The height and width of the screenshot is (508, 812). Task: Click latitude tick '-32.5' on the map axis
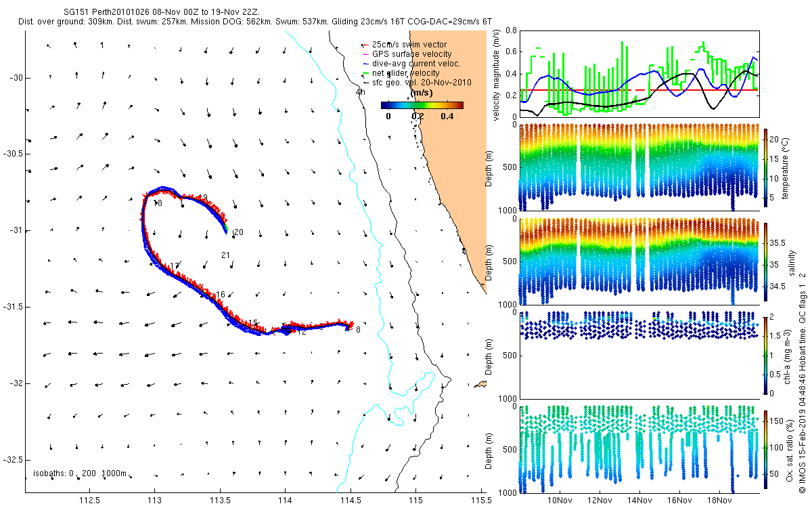tap(13, 460)
